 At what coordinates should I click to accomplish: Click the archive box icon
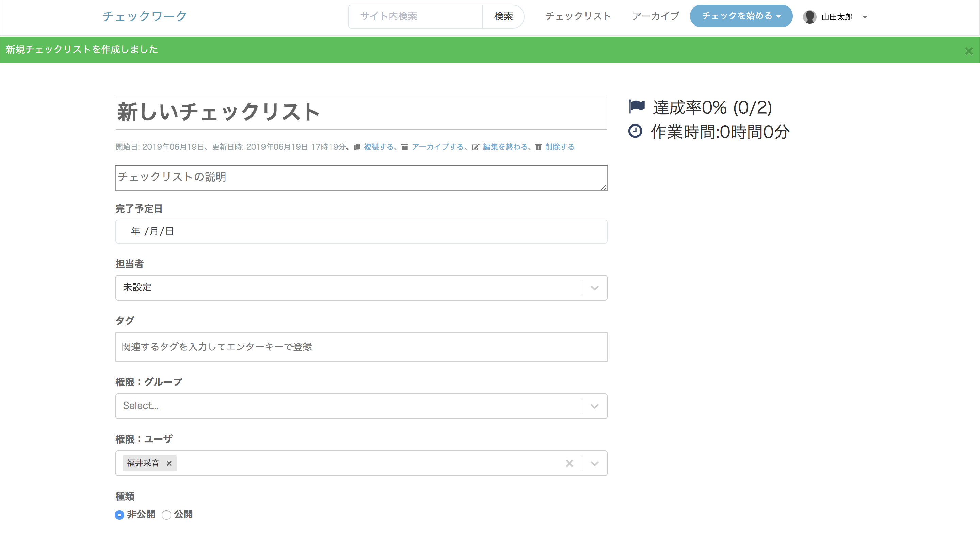coord(404,147)
